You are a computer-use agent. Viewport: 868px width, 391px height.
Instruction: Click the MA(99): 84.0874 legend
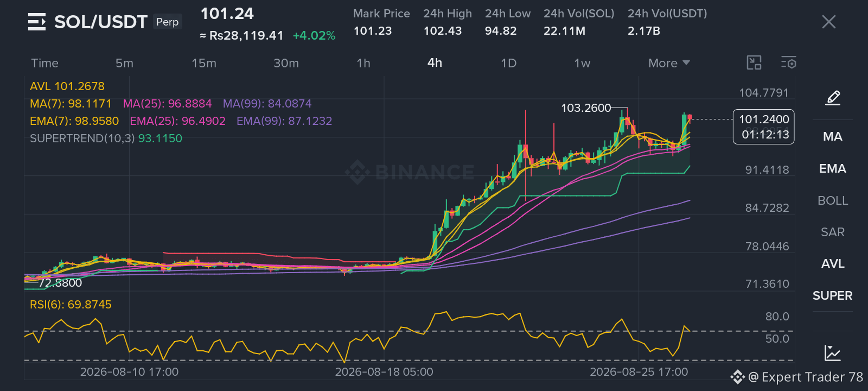[267, 104]
